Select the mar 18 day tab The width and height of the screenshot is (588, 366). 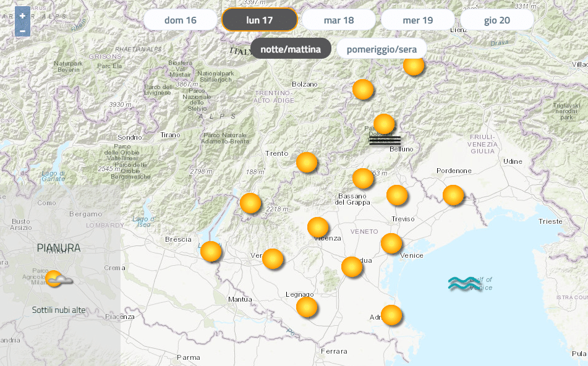click(x=339, y=20)
